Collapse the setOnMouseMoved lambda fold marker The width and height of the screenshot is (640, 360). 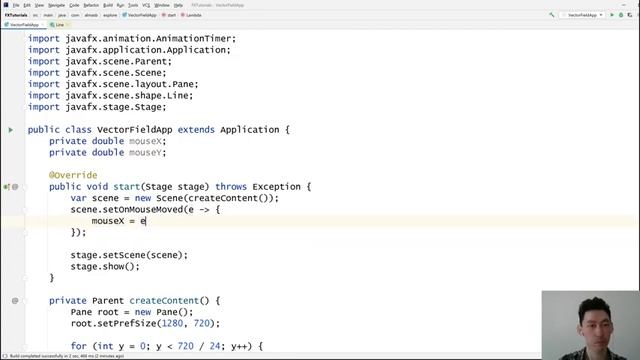(x=24, y=210)
